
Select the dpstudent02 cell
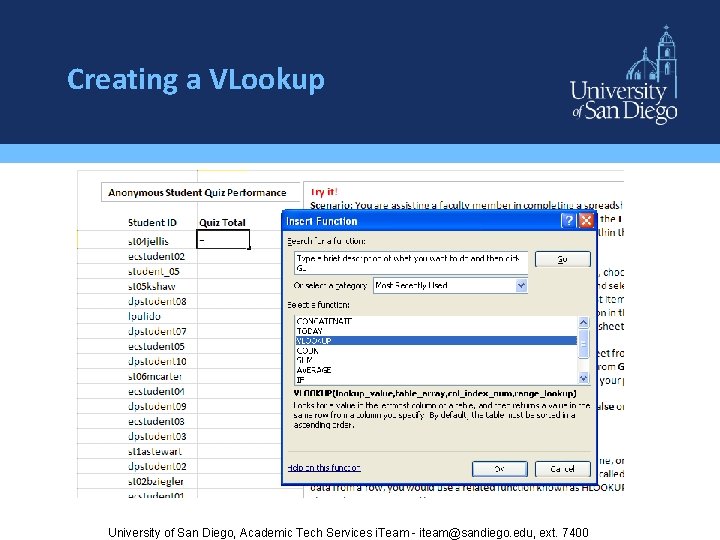click(157, 466)
